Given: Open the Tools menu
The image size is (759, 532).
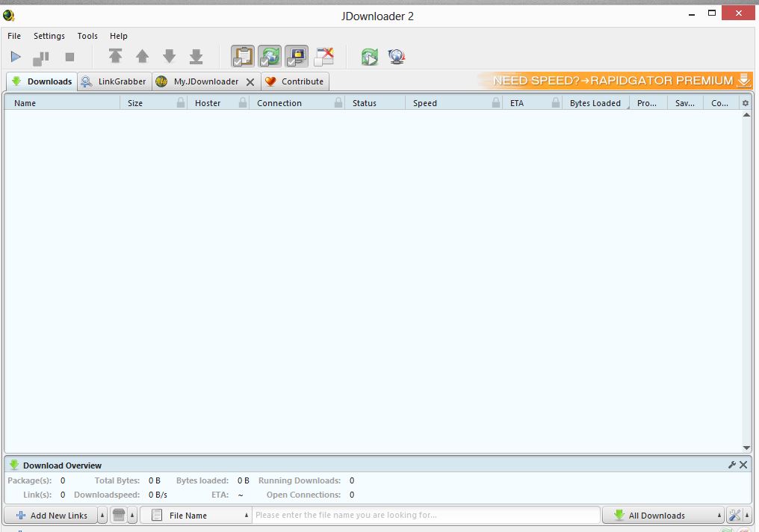Looking at the screenshot, I should coord(87,36).
